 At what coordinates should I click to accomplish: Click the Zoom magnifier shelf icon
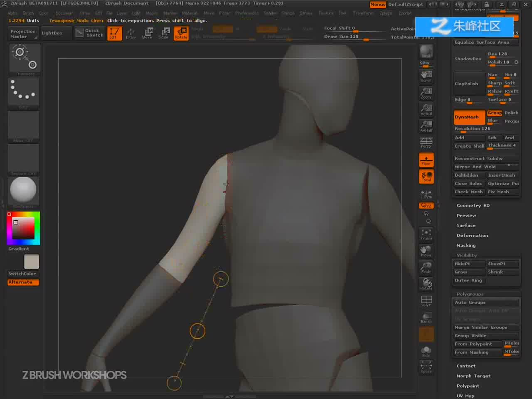pos(426,93)
